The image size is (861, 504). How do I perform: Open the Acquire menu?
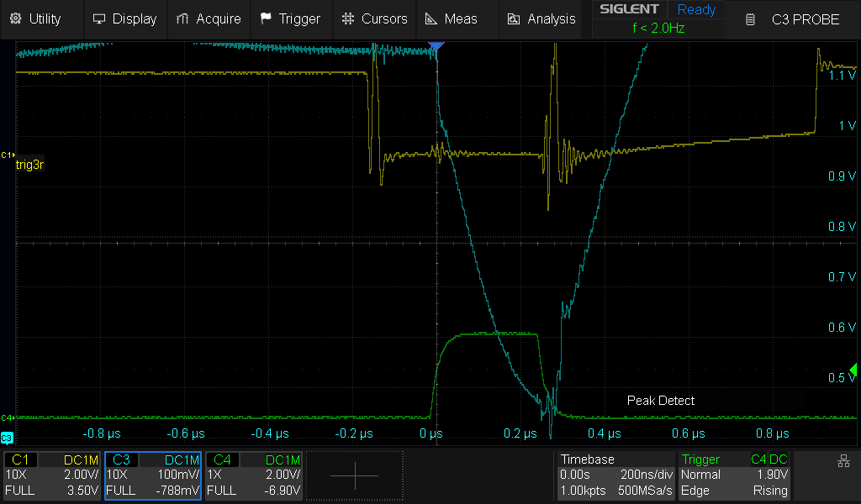click(x=209, y=18)
